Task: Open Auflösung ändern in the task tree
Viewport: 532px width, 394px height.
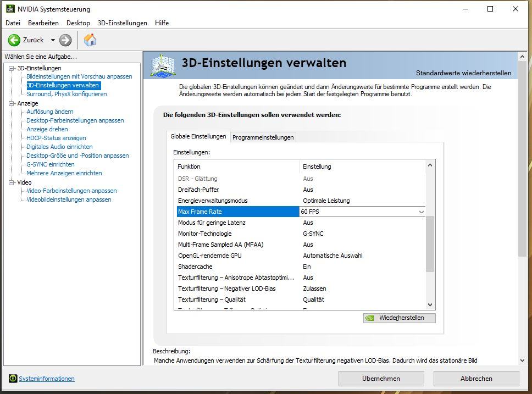Action: point(50,112)
